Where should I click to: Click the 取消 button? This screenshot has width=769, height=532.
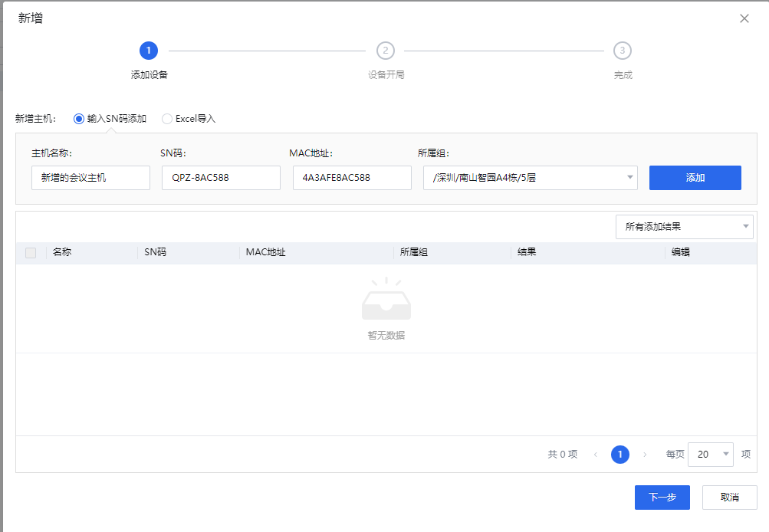pos(729,498)
